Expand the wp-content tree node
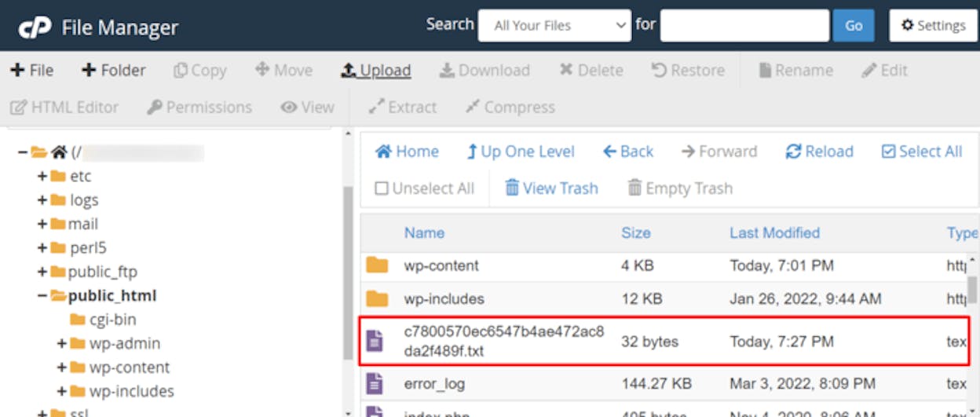 click(61, 367)
